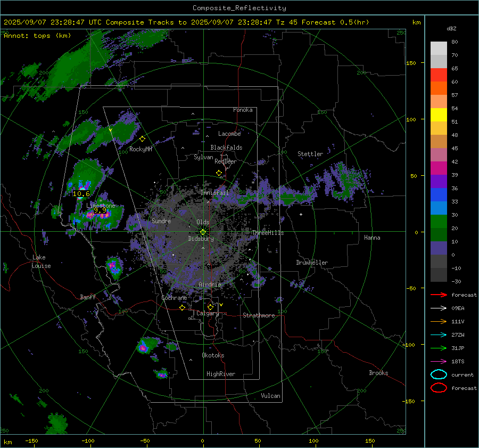Click the Vulcan city label
This screenshot has height=448, width=479.
click(270, 396)
